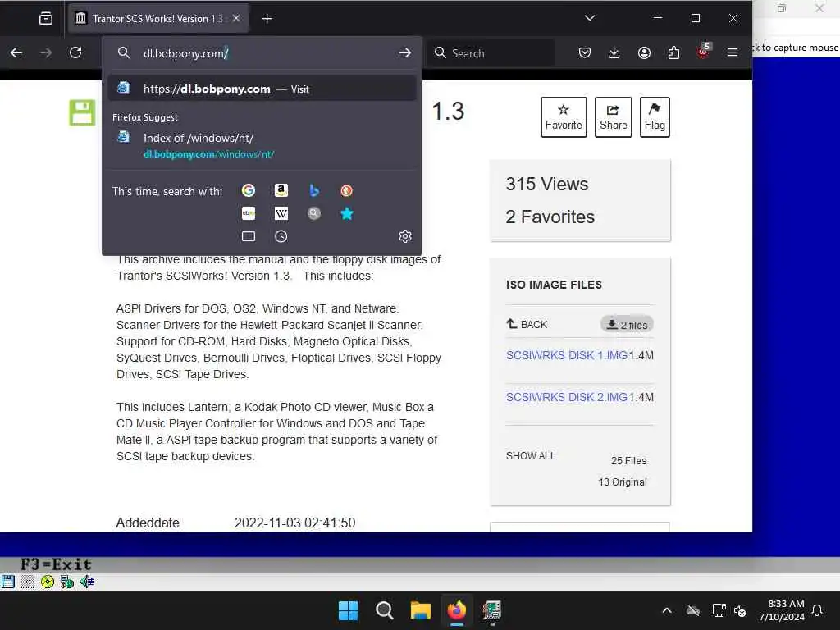This screenshot has width=840, height=630.
Task: Click the green floppy disk software icon
Action: click(82, 112)
